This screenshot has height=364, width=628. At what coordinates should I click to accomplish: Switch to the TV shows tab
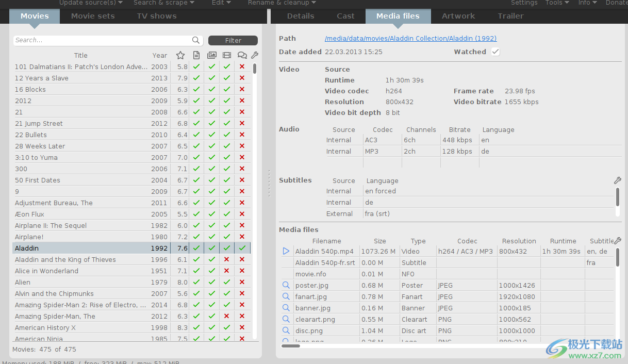coord(157,16)
